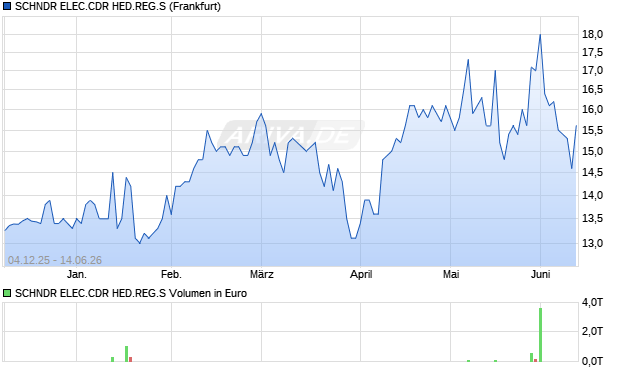Click the chart title SCHNDR ELEC.CDR HED.REG.S (Frankfurt)

[x=118, y=6]
